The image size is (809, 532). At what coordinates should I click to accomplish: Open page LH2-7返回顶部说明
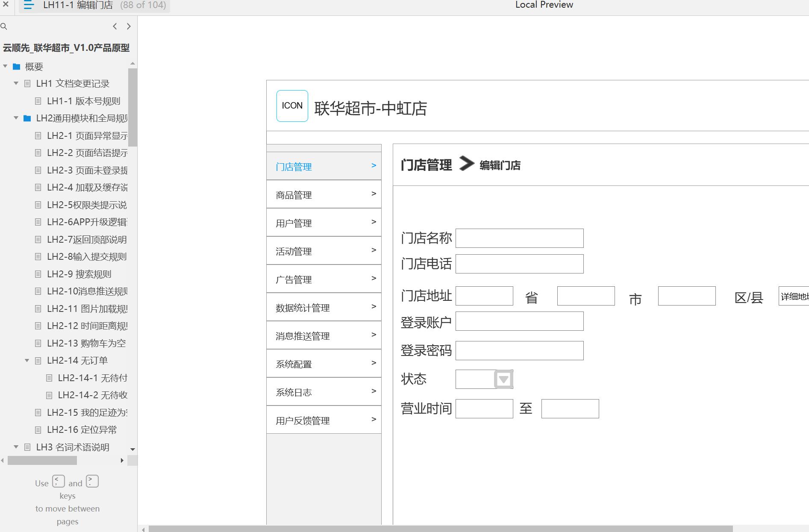pyautogui.click(x=87, y=240)
